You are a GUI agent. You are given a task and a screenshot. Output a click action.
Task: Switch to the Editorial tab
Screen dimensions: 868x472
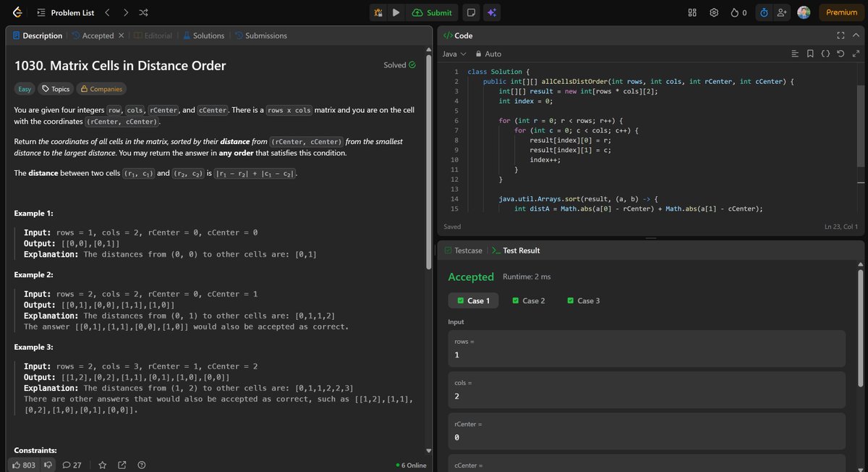(153, 35)
